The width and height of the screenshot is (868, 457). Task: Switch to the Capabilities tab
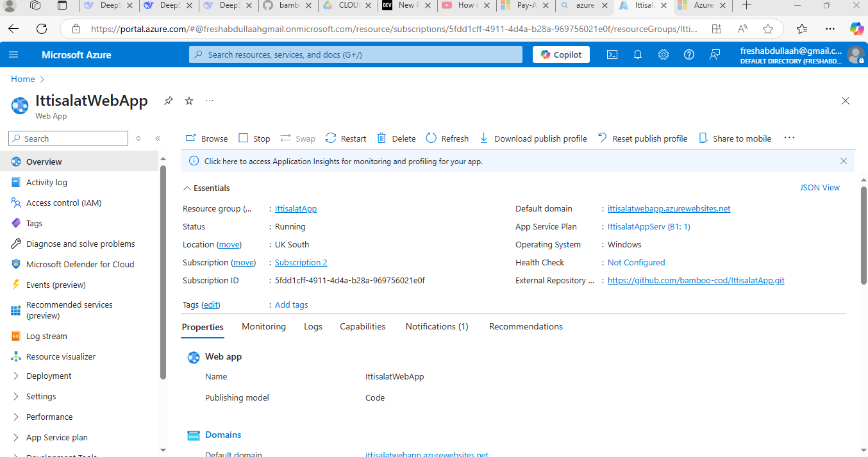[x=363, y=327]
